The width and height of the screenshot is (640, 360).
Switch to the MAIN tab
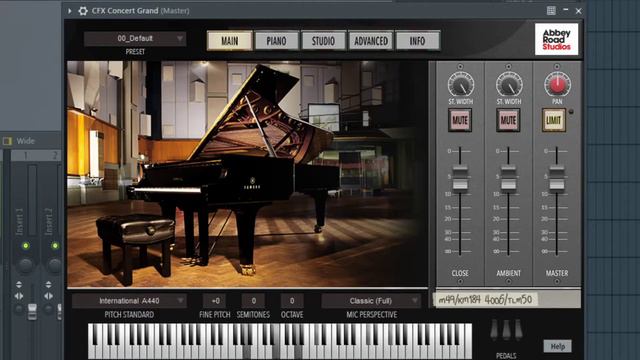(230, 41)
